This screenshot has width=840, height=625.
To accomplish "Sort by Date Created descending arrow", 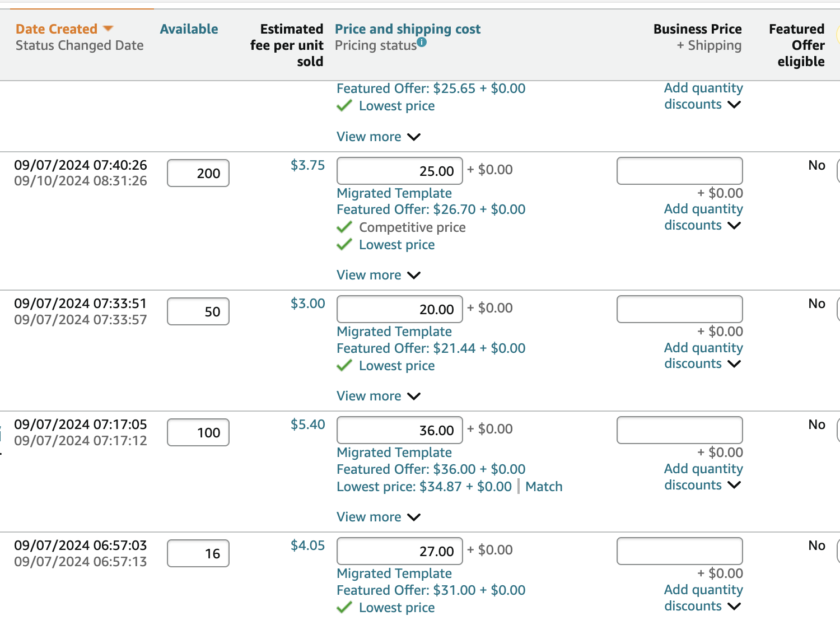I will (x=108, y=29).
